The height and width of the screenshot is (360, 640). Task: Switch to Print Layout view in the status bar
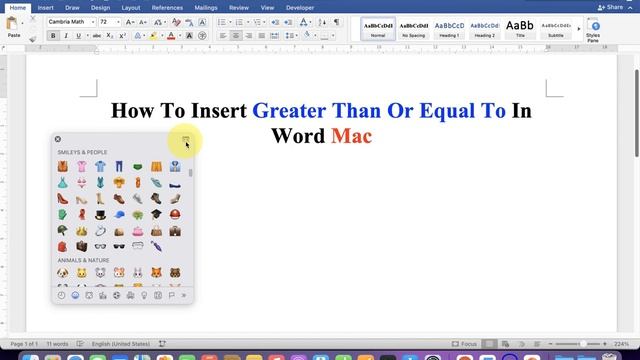pos(489,344)
